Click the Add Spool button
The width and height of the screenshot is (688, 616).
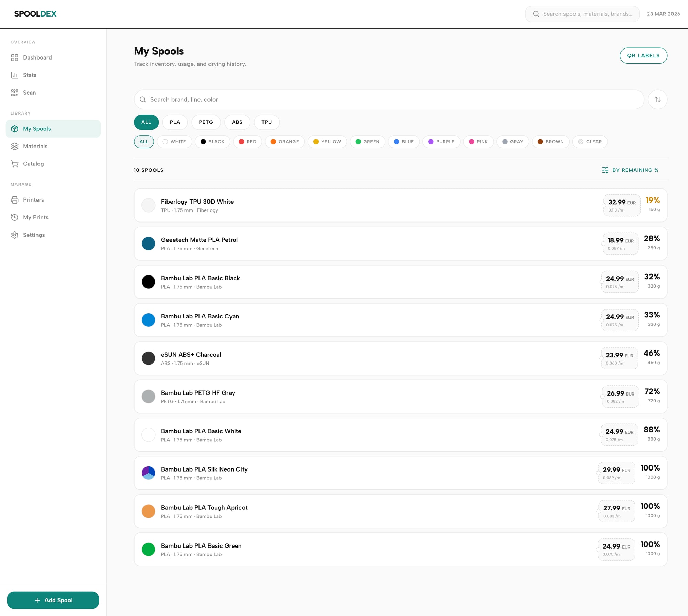pyautogui.click(x=53, y=600)
